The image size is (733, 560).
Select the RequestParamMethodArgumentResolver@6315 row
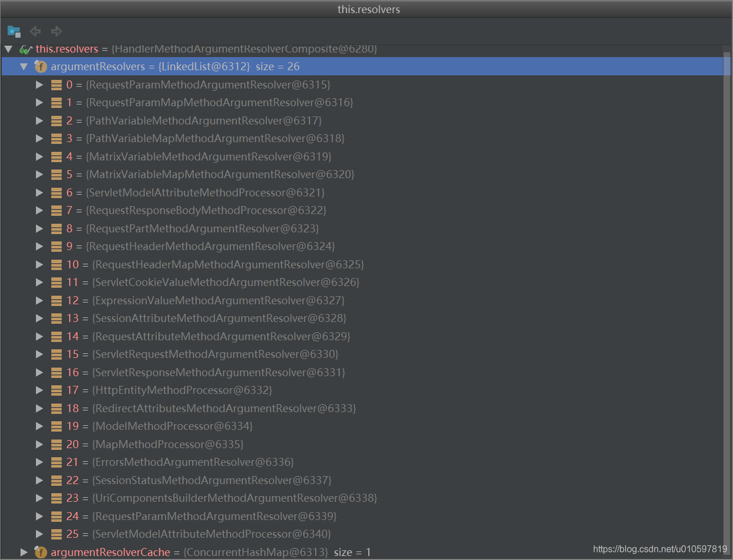point(362,85)
